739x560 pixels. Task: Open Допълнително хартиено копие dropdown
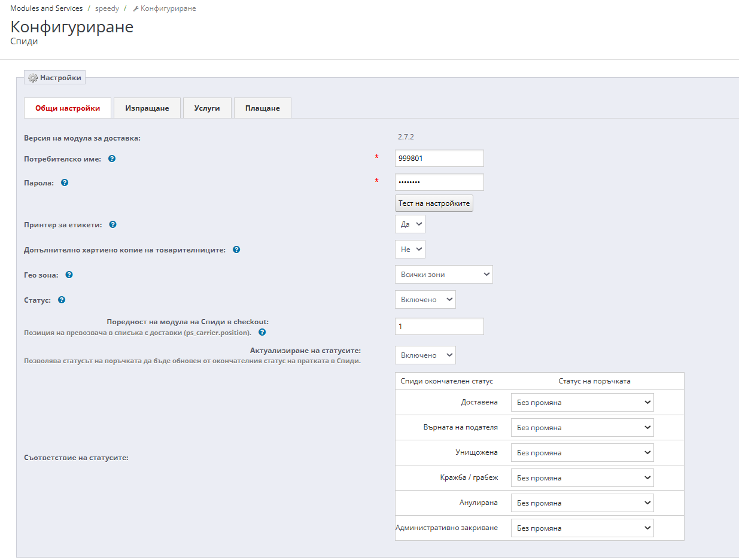[410, 249]
